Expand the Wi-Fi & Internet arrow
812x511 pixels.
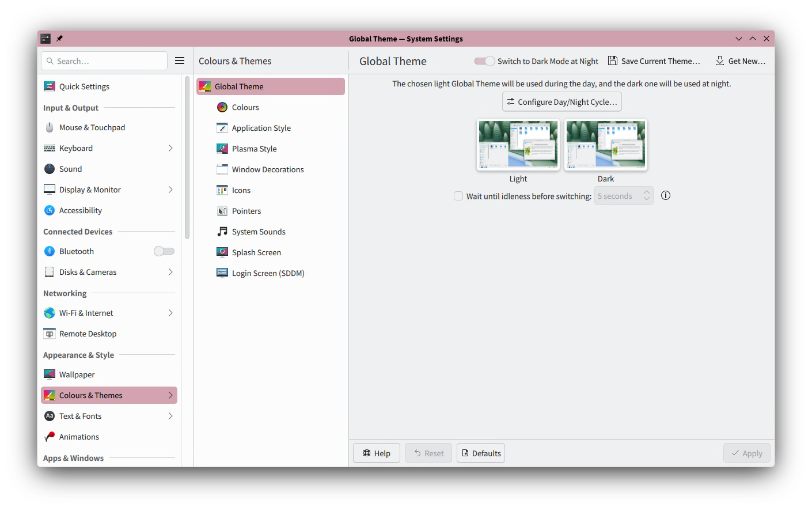pos(170,313)
